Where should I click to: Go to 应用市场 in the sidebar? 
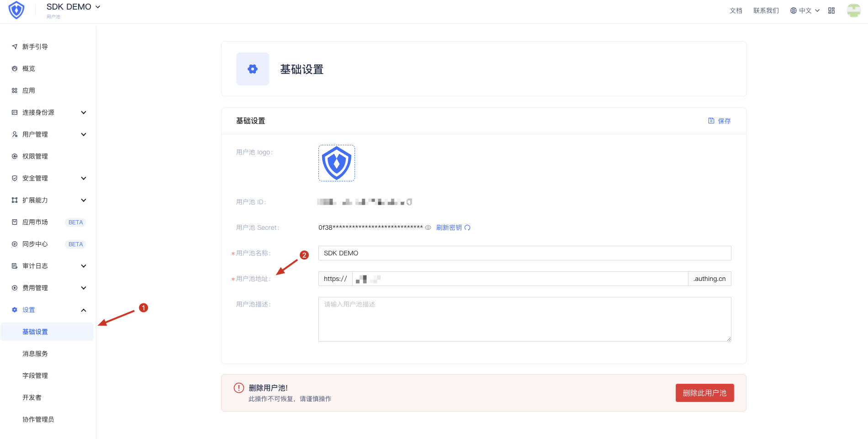[35, 222]
